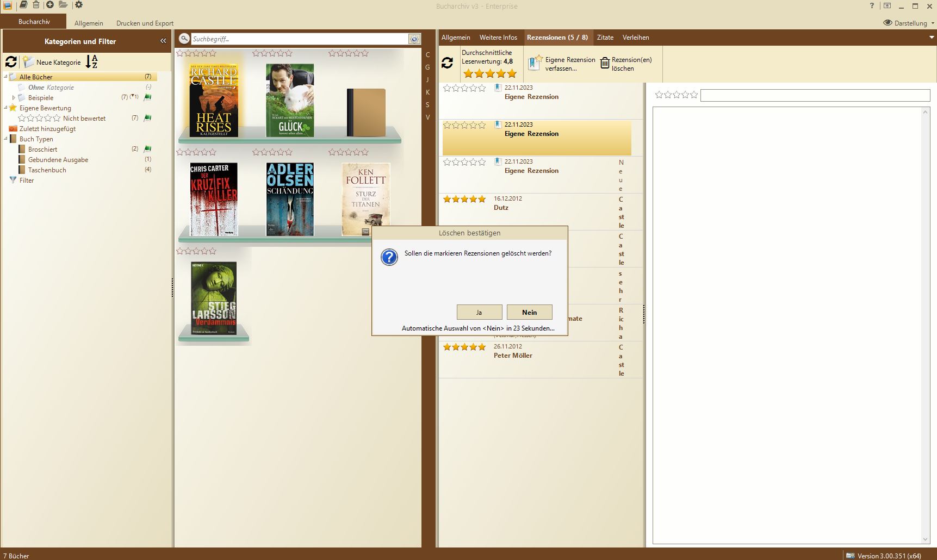Viewport: 937px width, 560px height.
Task: Refresh the categories list
Action: (x=11, y=61)
